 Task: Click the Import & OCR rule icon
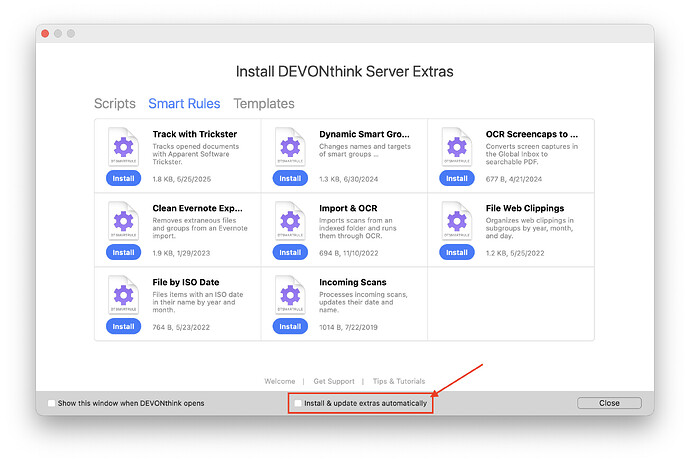tap(290, 220)
